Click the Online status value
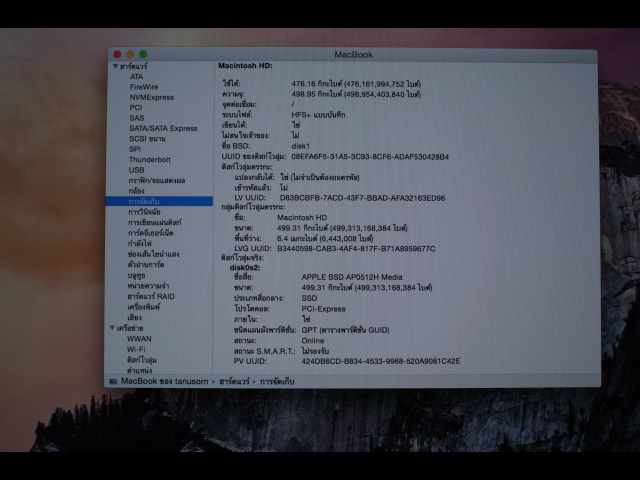 click(313, 341)
